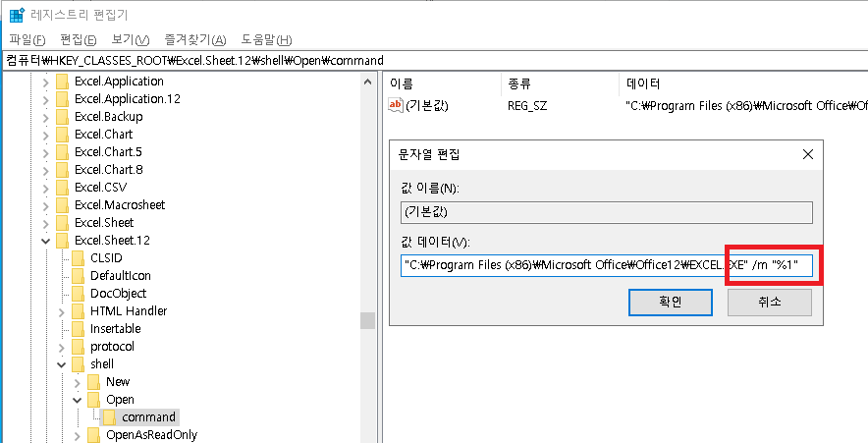This screenshot has height=443, width=868.
Task: Confirm with the 확인 button
Action: click(670, 303)
